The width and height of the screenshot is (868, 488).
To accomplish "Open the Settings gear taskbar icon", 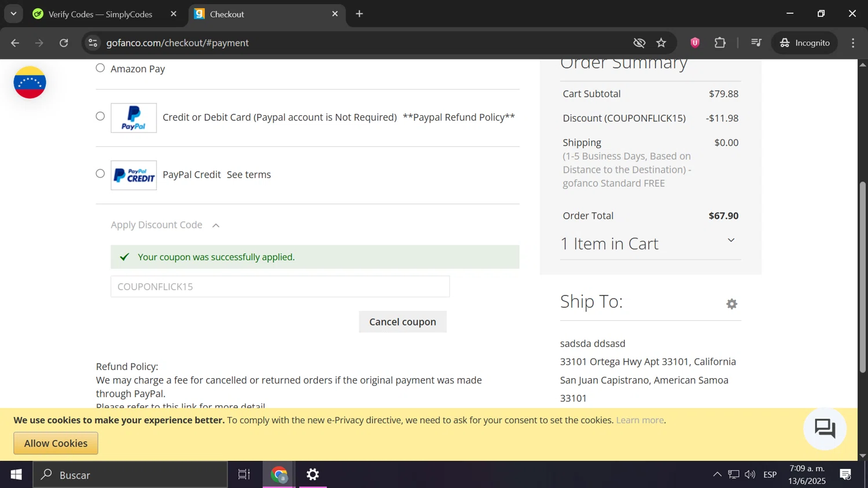I will (312, 475).
